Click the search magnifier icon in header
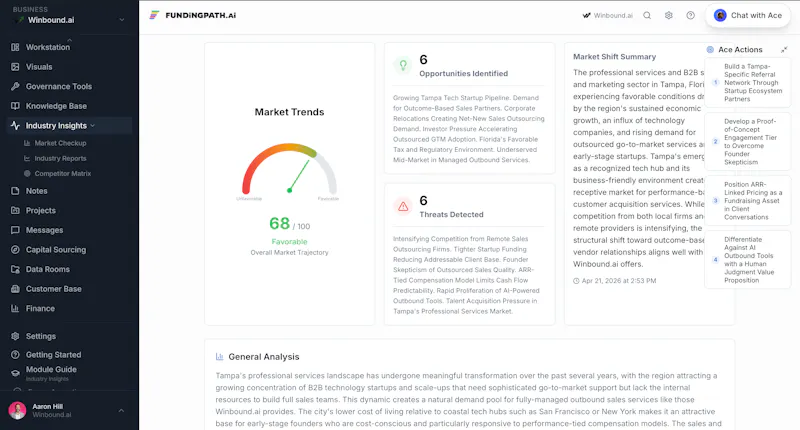This screenshot has width=800, height=430. point(647,15)
